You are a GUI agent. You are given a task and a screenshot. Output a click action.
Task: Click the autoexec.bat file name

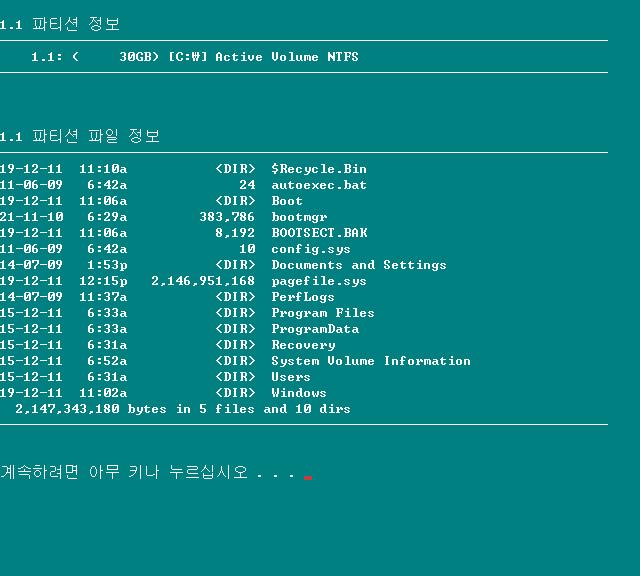point(319,185)
